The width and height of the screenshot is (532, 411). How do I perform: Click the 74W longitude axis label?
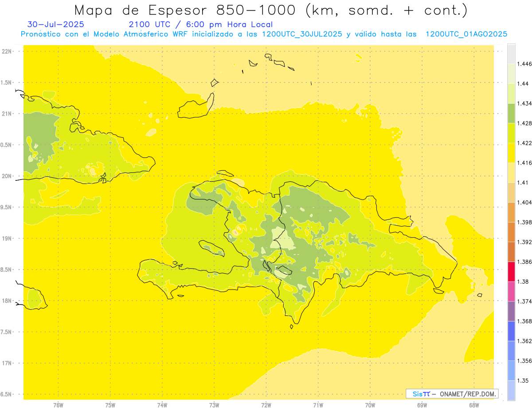coord(162,405)
